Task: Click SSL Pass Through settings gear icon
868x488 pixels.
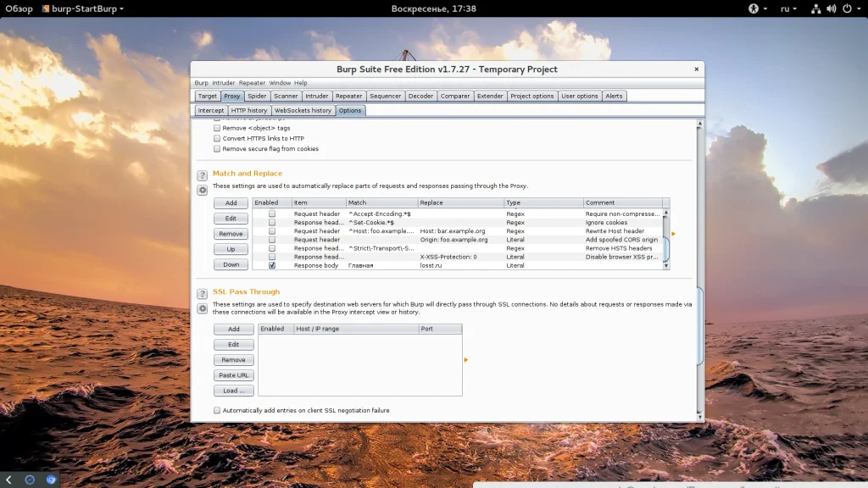Action: (203, 308)
